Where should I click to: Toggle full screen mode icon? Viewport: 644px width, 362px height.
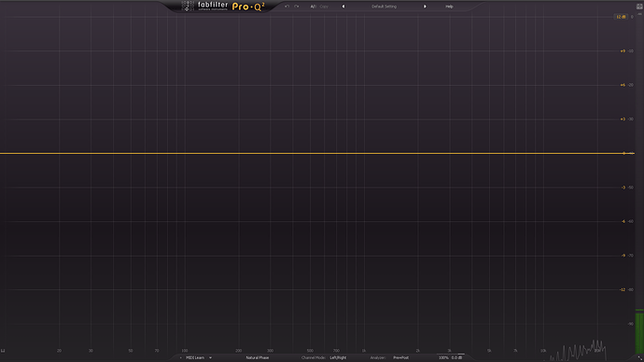(639, 7)
